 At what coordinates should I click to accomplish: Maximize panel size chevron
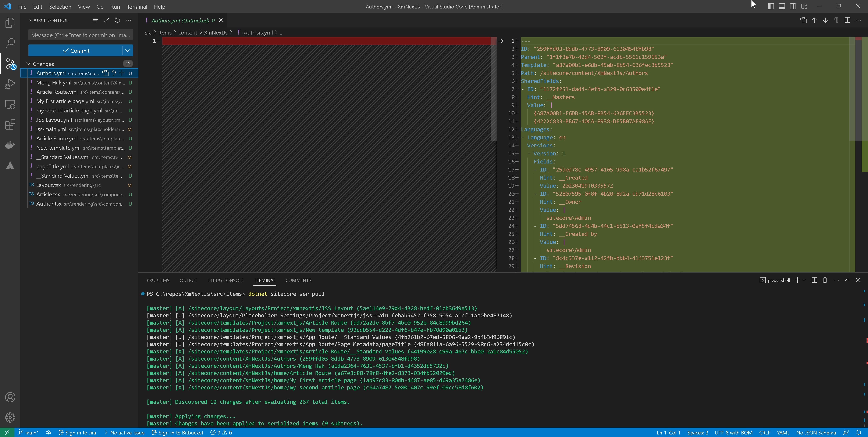click(x=847, y=280)
